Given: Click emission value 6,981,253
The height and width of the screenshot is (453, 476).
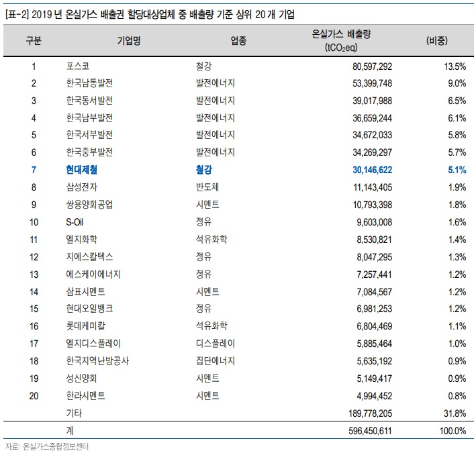Looking at the screenshot, I should coord(375,309).
